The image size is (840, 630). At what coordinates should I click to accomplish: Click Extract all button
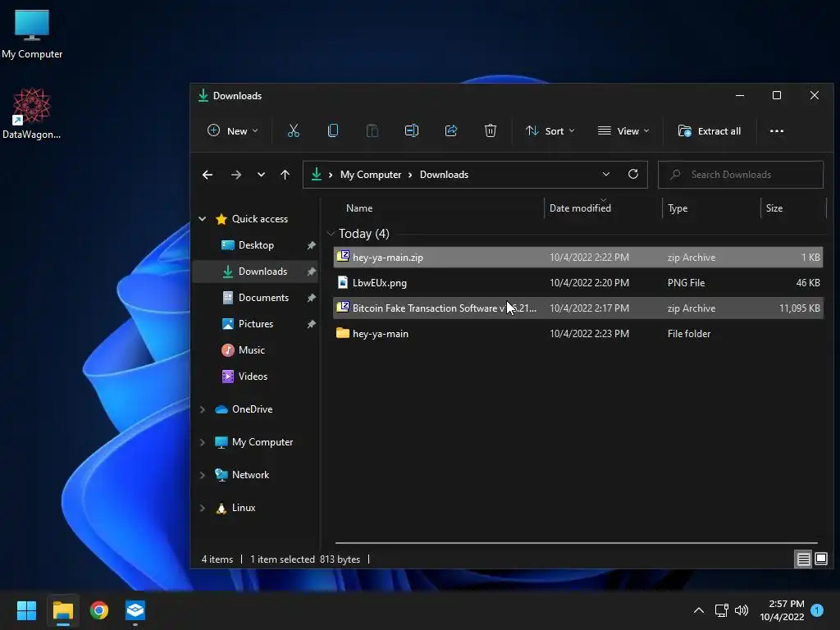tap(710, 130)
